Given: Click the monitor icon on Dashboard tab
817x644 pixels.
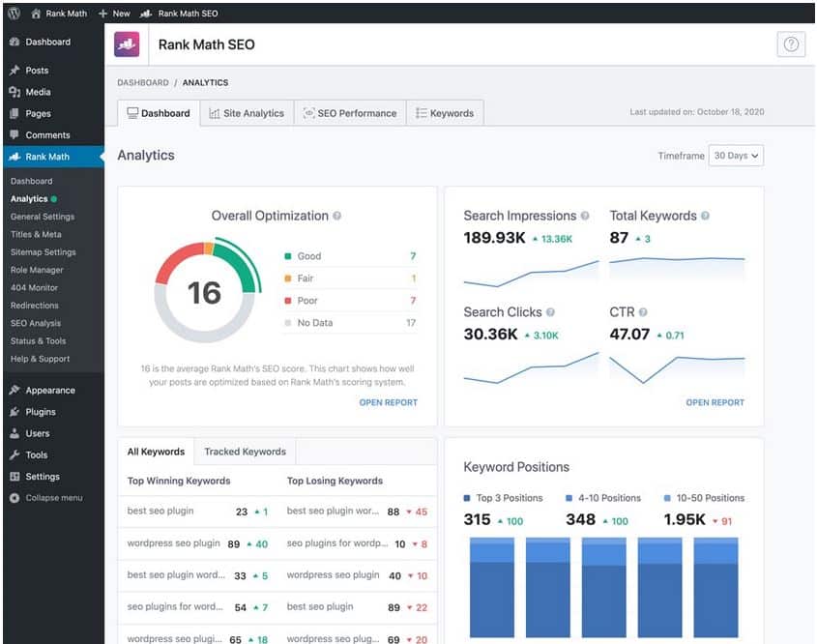Looking at the screenshot, I should point(132,113).
